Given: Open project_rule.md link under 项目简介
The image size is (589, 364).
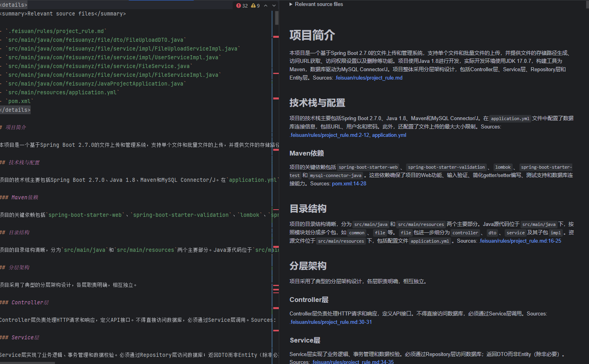Looking at the screenshot, I should click(x=369, y=78).
